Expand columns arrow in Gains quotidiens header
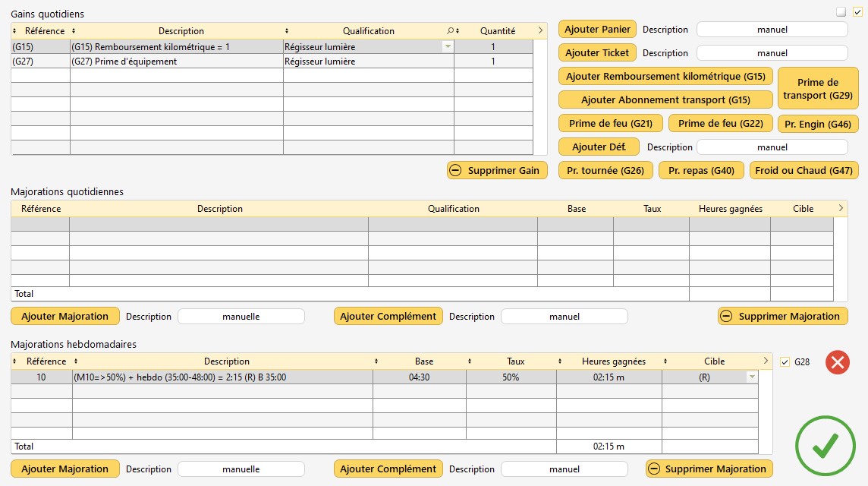868x486 pixels. (539, 31)
